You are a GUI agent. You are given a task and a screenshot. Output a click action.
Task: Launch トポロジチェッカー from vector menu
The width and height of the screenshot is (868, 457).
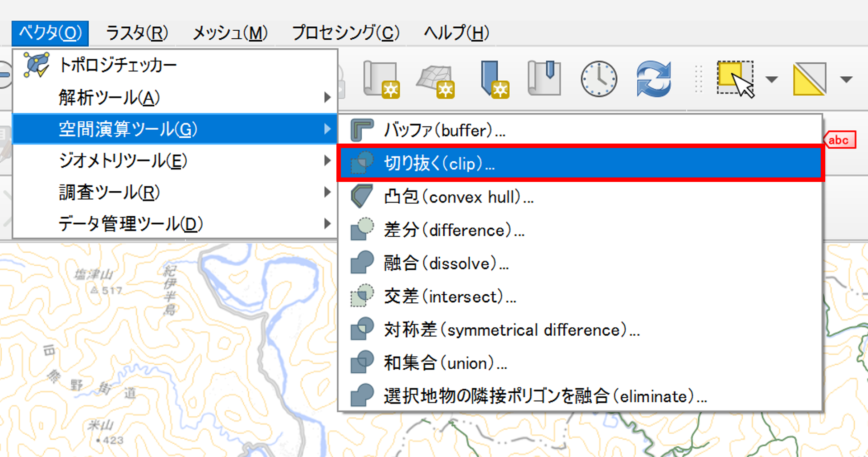click(118, 65)
